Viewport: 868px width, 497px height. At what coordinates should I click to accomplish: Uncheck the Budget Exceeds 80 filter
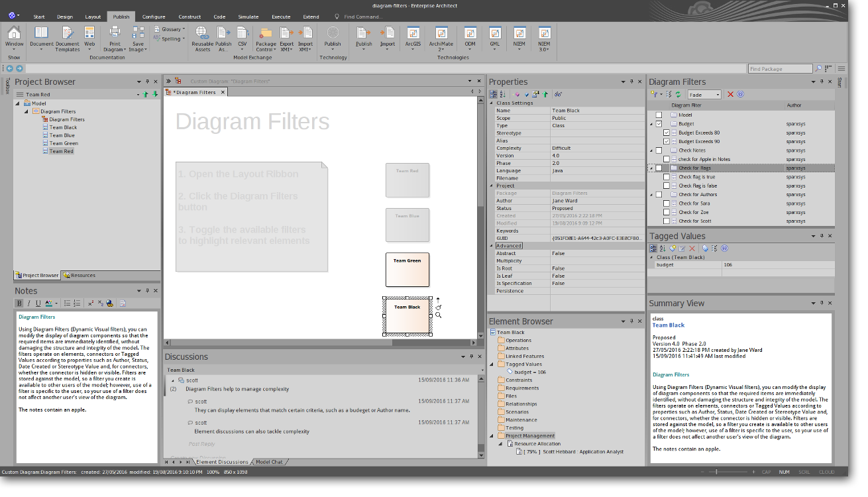click(x=667, y=133)
